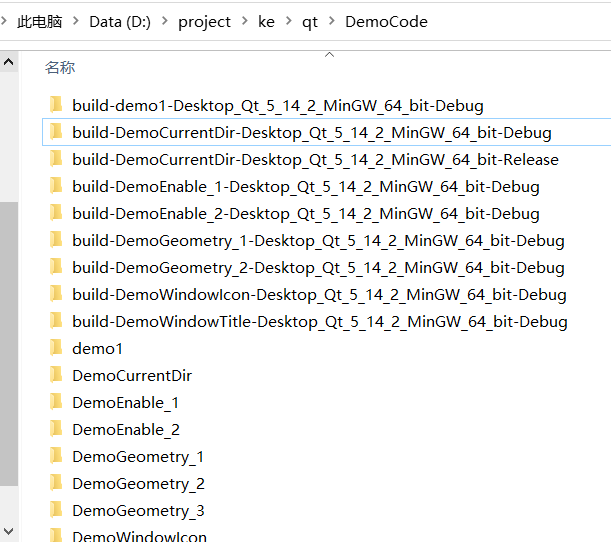Select build-DemoCurrentDir Release folder name

(315, 160)
